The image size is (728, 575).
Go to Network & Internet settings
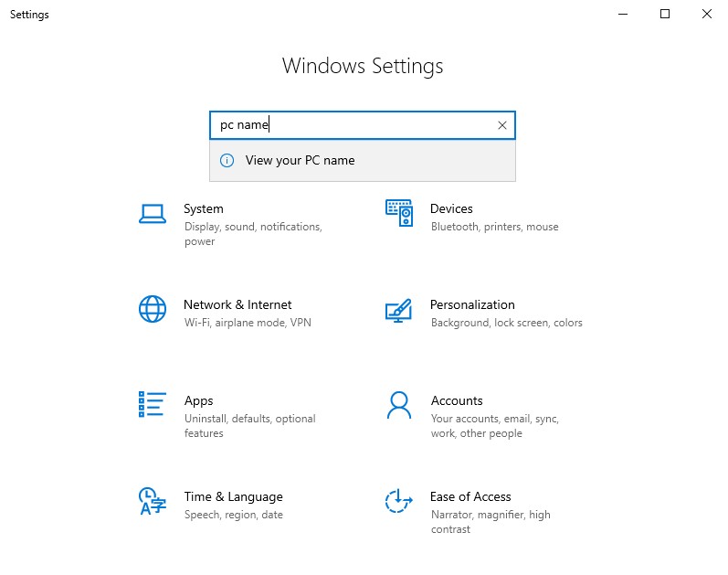coord(237,304)
